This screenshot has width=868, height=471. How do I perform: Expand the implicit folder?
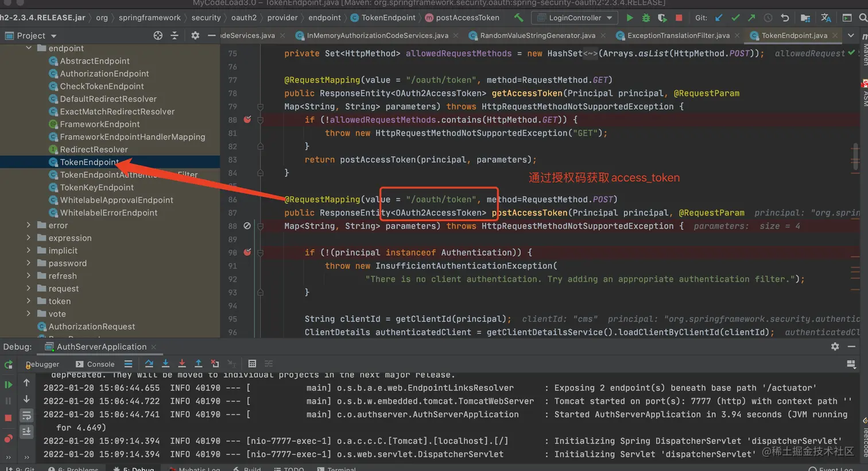tap(29, 250)
